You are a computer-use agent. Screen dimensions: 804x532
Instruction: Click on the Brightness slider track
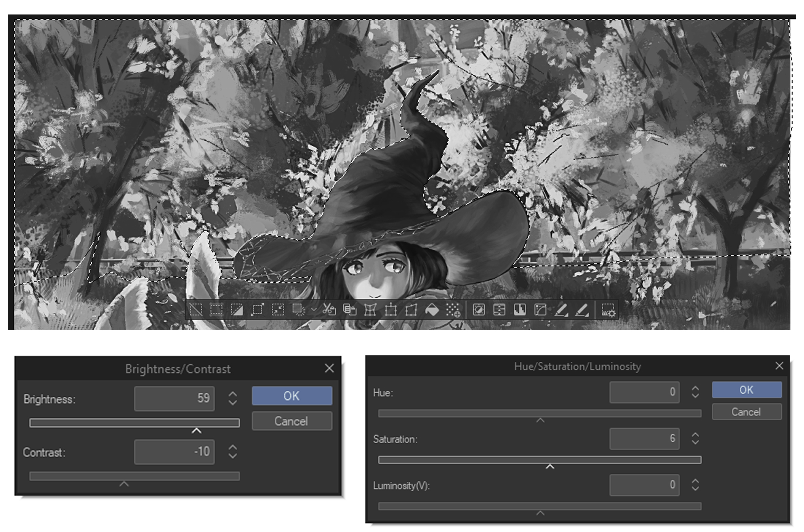(x=134, y=423)
